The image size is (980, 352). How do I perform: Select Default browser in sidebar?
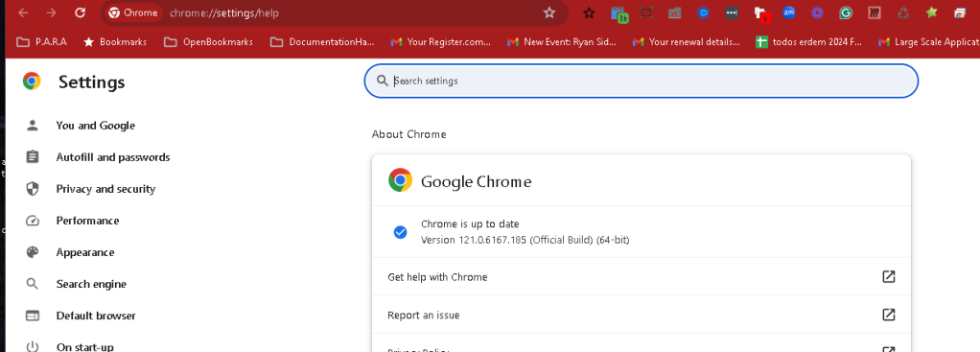tap(96, 316)
